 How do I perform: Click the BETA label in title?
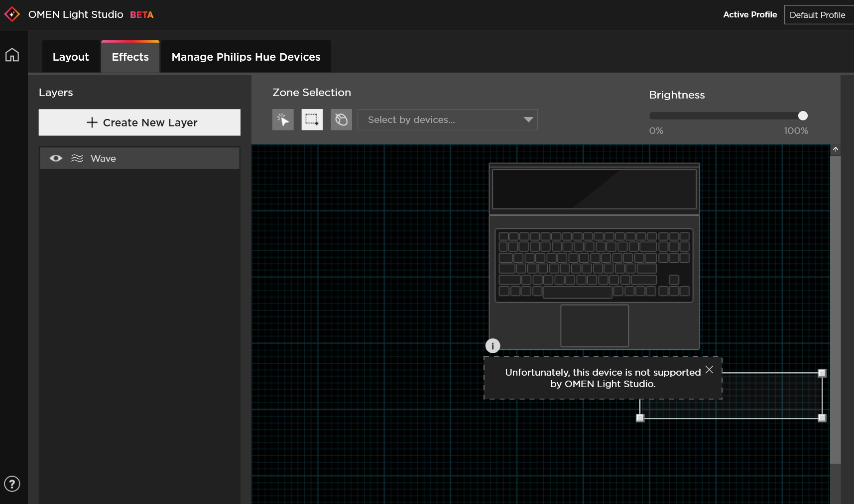142,15
